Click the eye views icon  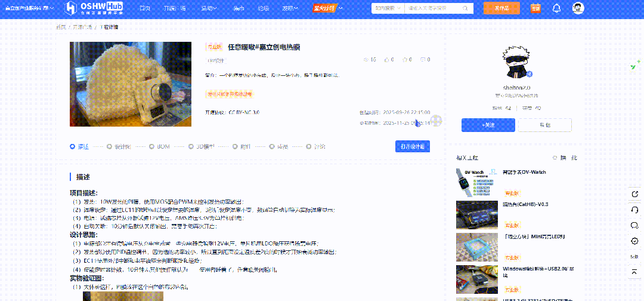(366, 60)
